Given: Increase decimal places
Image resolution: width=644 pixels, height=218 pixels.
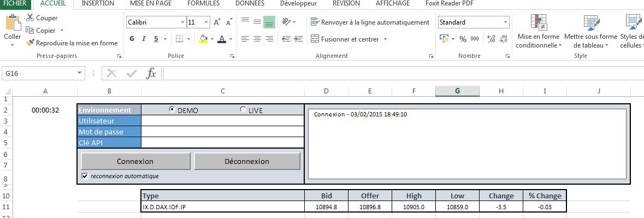Looking at the screenshot, I should pyautogui.click(x=491, y=39).
